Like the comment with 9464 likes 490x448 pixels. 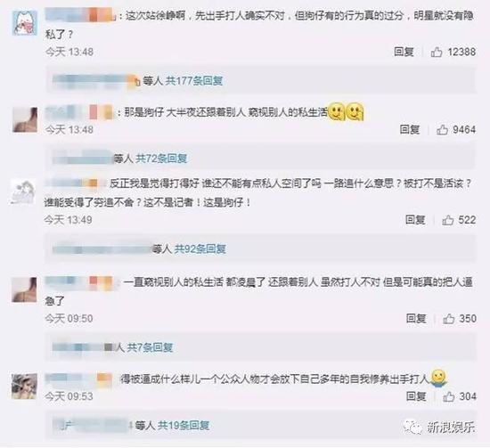pos(442,129)
